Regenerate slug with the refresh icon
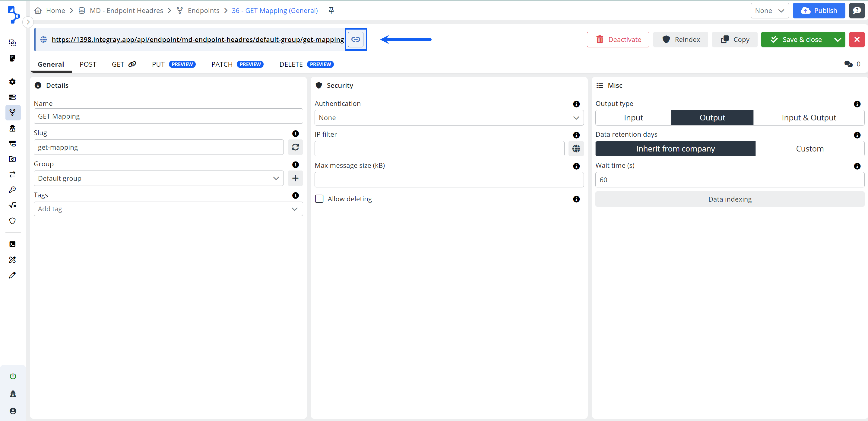This screenshot has width=868, height=421. point(295,147)
